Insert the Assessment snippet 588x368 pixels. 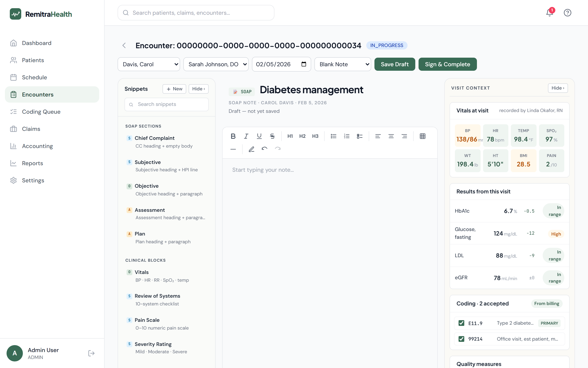pyautogui.click(x=166, y=214)
